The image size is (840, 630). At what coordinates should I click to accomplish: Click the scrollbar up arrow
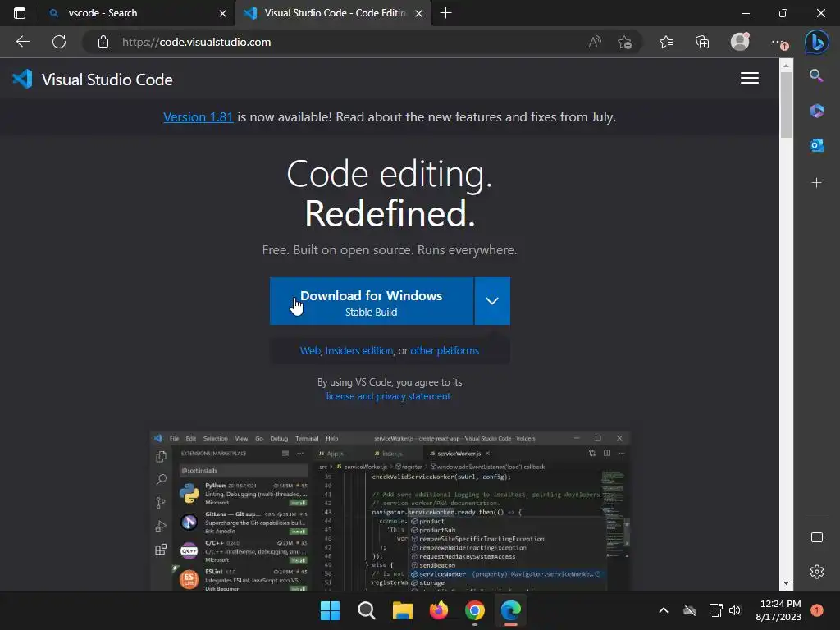pos(786,66)
